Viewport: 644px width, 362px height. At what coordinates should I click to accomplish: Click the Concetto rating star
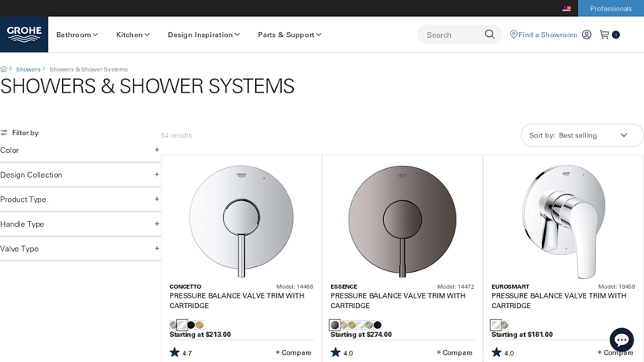[x=175, y=352]
